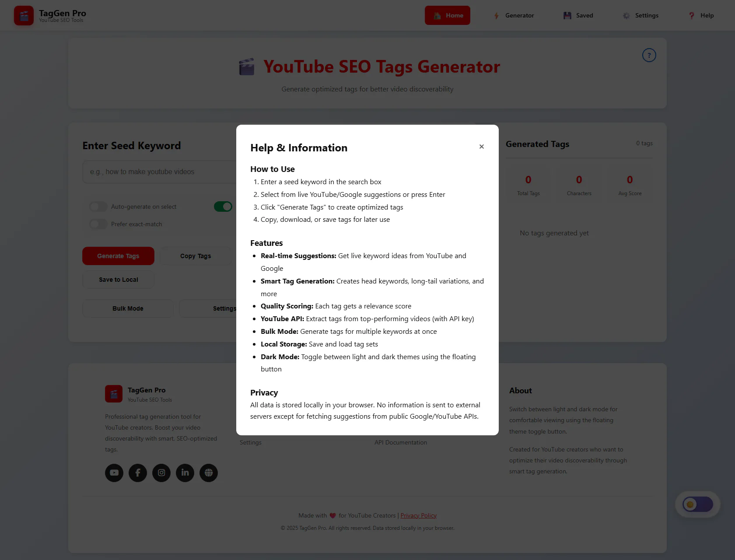Go to the Generator nav tab

(x=514, y=15)
